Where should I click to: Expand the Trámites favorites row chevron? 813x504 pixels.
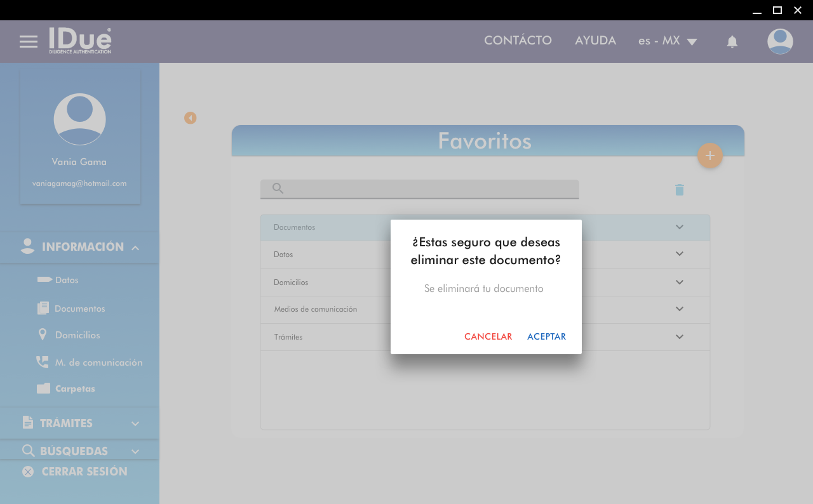click(x=680, y=337)
